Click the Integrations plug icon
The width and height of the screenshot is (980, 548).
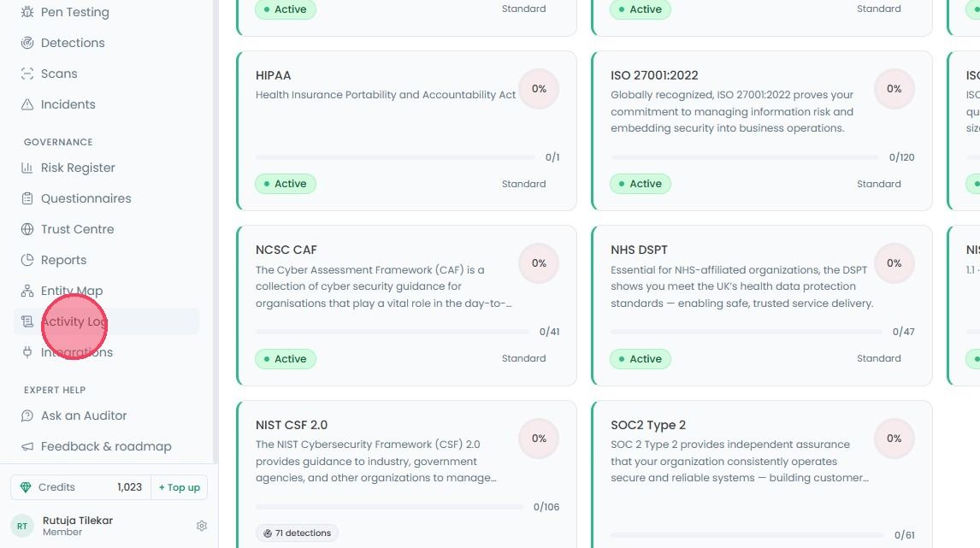tap(27, 352)
